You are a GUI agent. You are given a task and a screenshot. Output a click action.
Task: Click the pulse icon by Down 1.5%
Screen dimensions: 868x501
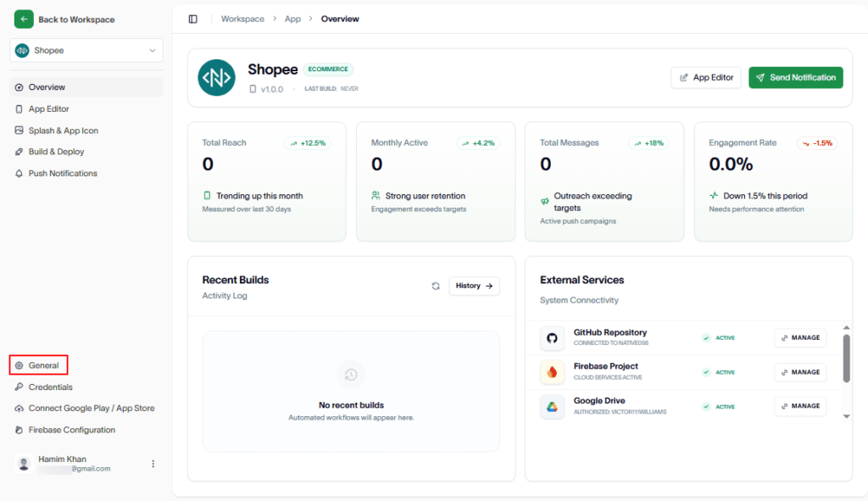coord(714,196)
